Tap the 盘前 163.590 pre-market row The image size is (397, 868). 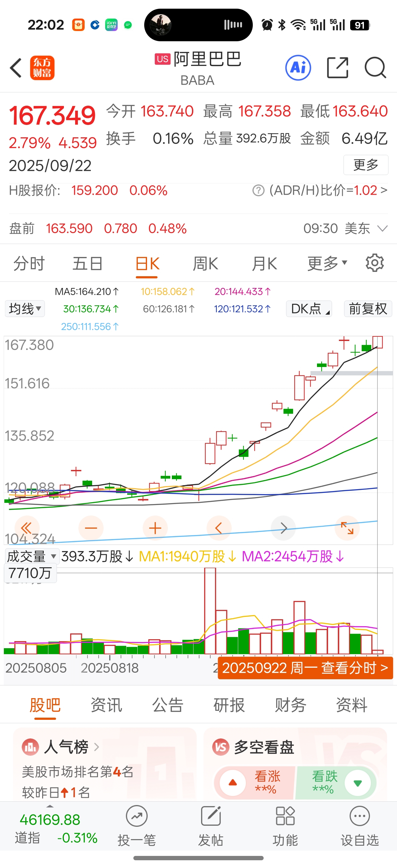click(198, 228)
